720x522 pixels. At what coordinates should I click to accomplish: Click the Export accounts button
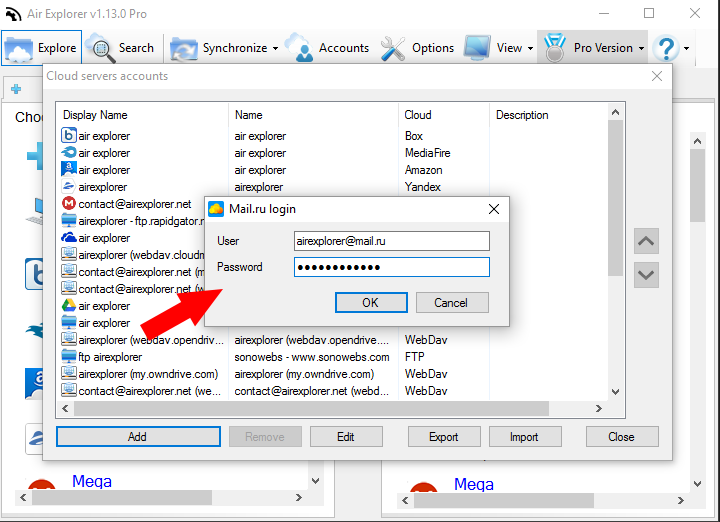pyautogui.click(x=444, y=437)
